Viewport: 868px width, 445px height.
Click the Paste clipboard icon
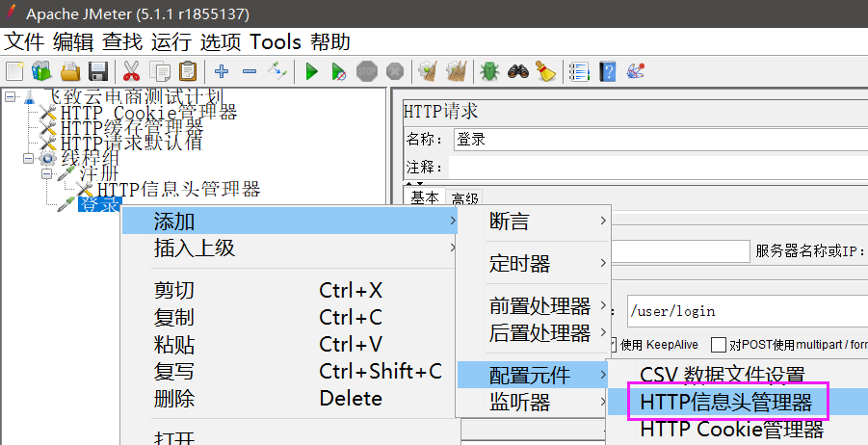(188, 71)
